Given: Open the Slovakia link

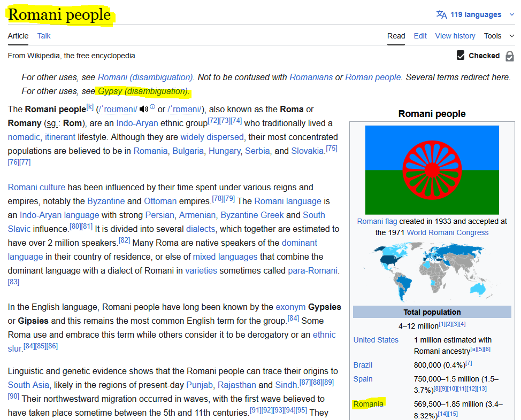Looking at the screenshot, I should (x=308, y=151).
